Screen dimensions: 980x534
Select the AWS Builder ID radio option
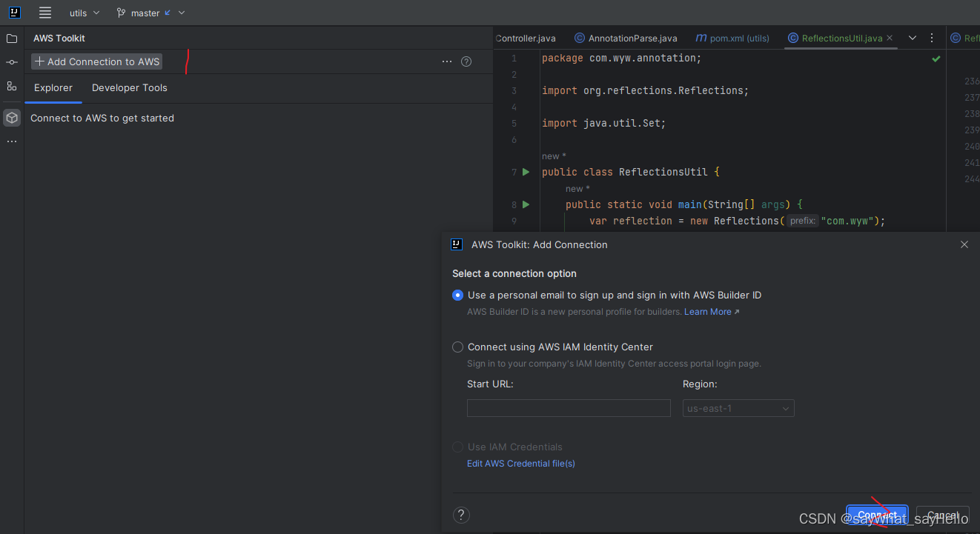(x=458, y=295)
